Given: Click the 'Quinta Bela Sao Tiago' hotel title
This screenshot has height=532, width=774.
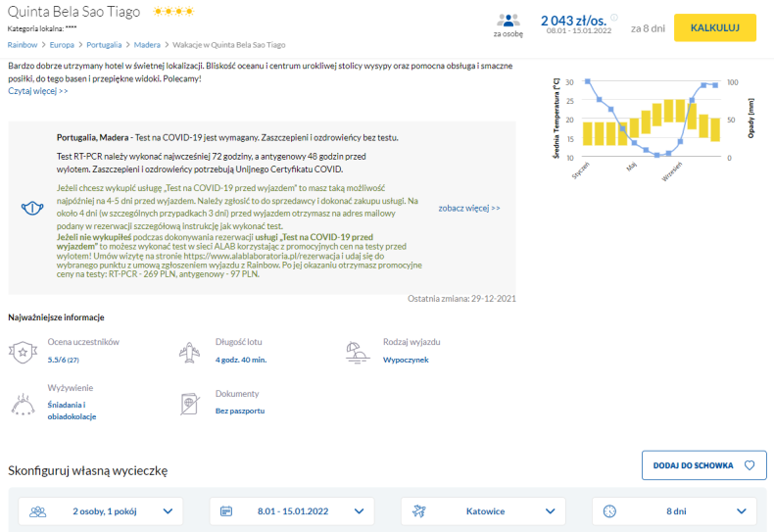Looking at the screenshot, I should [x=74, y=12].
